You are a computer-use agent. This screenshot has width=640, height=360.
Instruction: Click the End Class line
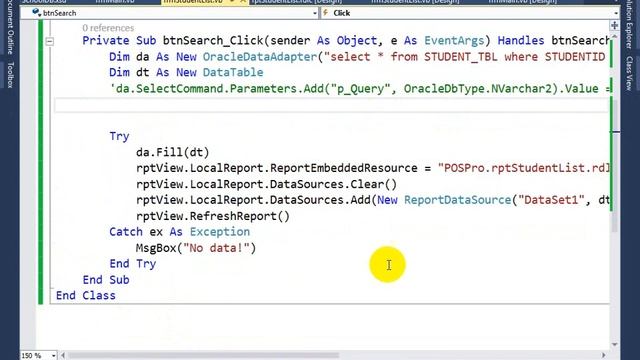click(86, 296)
